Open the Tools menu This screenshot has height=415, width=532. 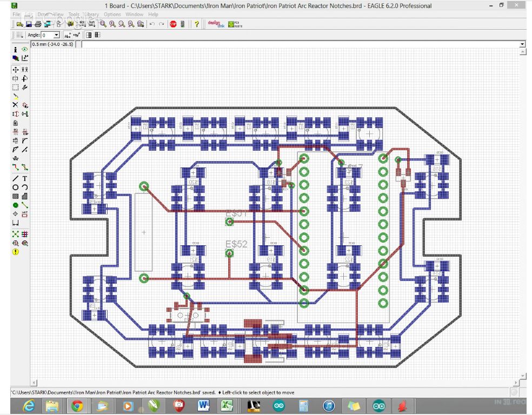tap(74, 14)
